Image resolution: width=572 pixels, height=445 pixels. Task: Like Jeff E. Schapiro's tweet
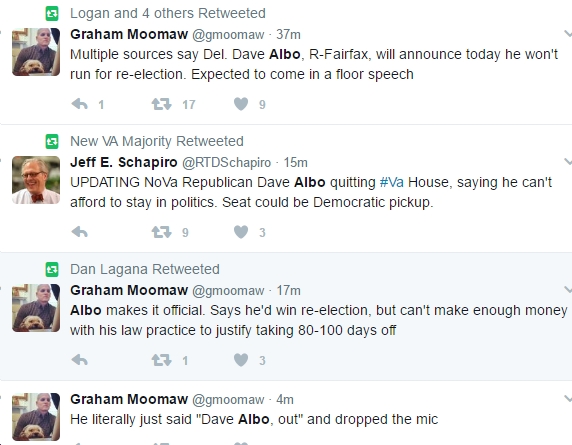[x=241, y=232]
